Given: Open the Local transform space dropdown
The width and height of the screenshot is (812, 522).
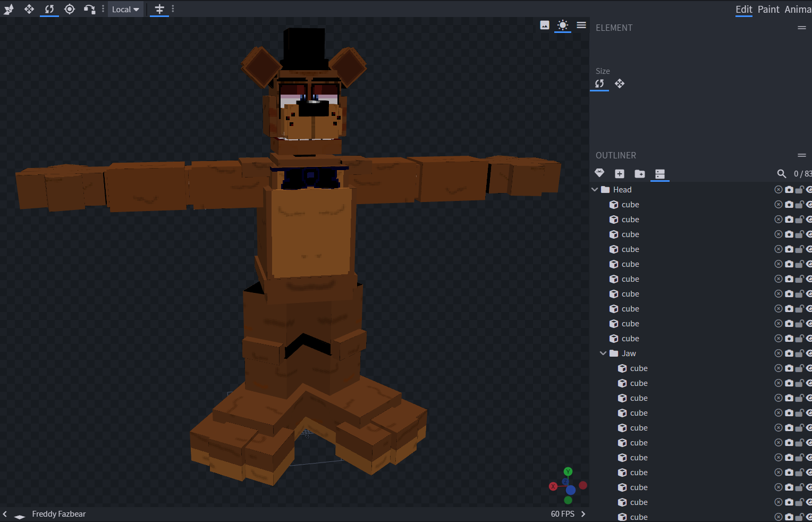Looking at the screenshot, I should click(x=125, y=9).
